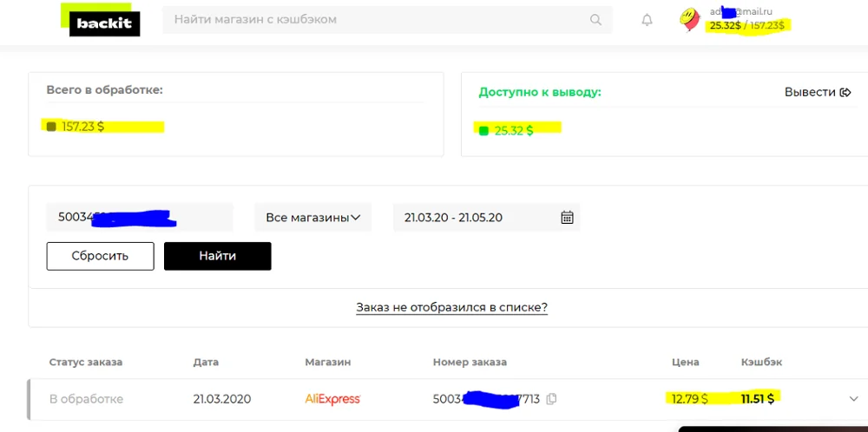
Task: Click the order number ending 7713
Action: pos(486,399)
